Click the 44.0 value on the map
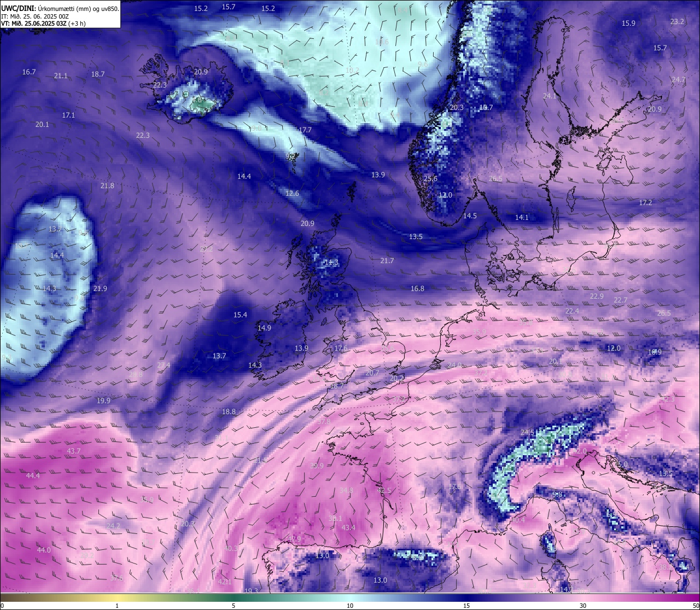Viewport: 700px width, 610px height. pyautogui.click(x=44, y=550)
